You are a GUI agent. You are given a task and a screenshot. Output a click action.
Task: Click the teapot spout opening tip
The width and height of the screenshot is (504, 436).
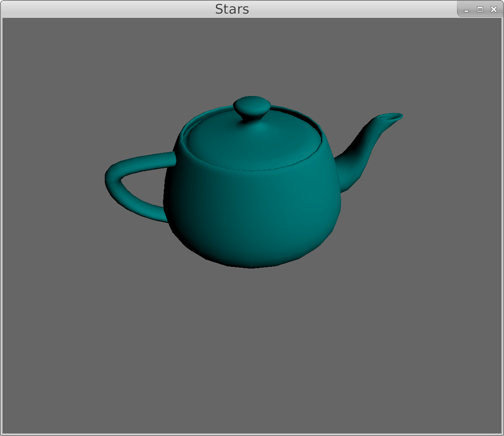[x=391, y=117]
